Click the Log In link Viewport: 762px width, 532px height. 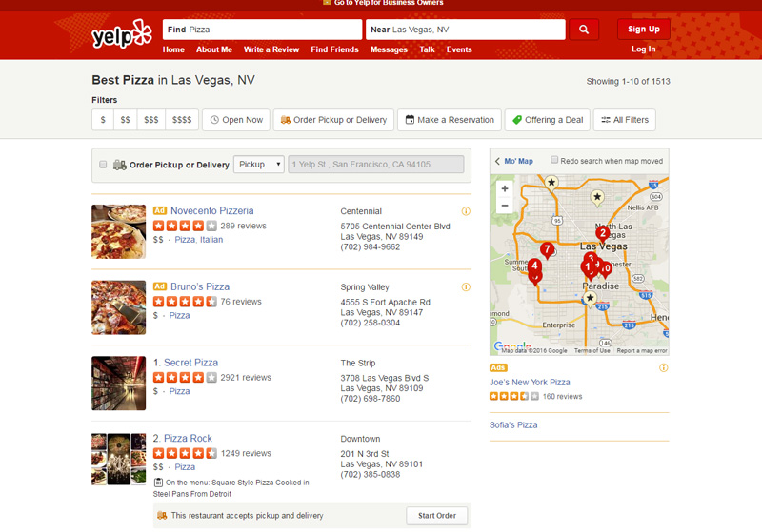click(x=644, y=49)
